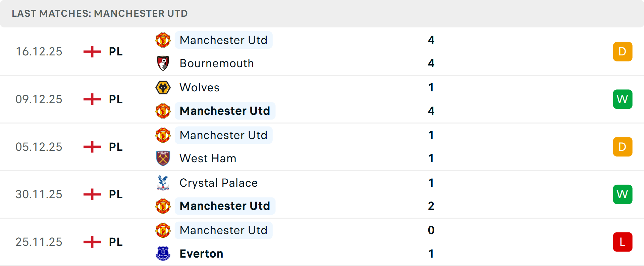Click Manchester Utd crest in Bournemouth match
Image resolution: width=644 pixels, height=266 pixels.
pyautogui.click(x=163, y=40)
